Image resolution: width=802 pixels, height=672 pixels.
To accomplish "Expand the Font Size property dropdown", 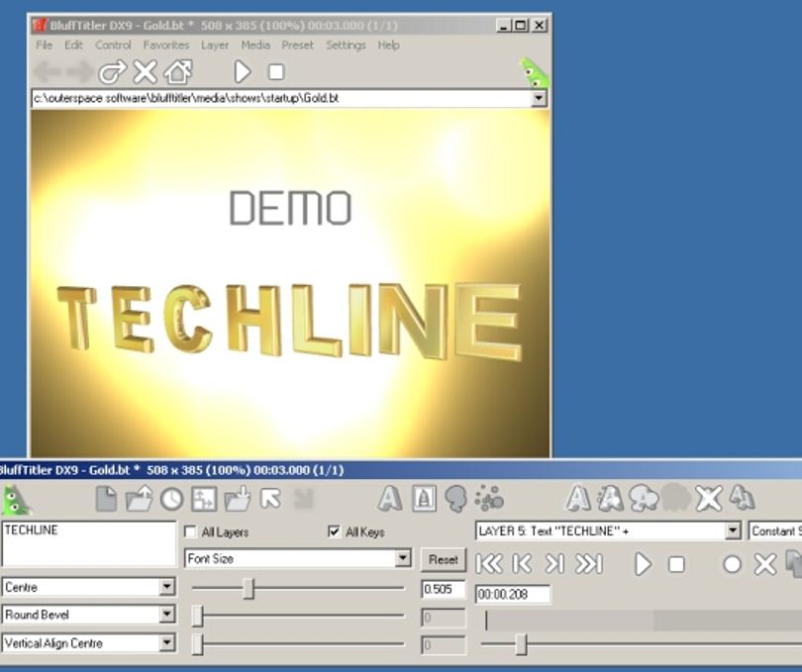I will (x=403, y=558).
